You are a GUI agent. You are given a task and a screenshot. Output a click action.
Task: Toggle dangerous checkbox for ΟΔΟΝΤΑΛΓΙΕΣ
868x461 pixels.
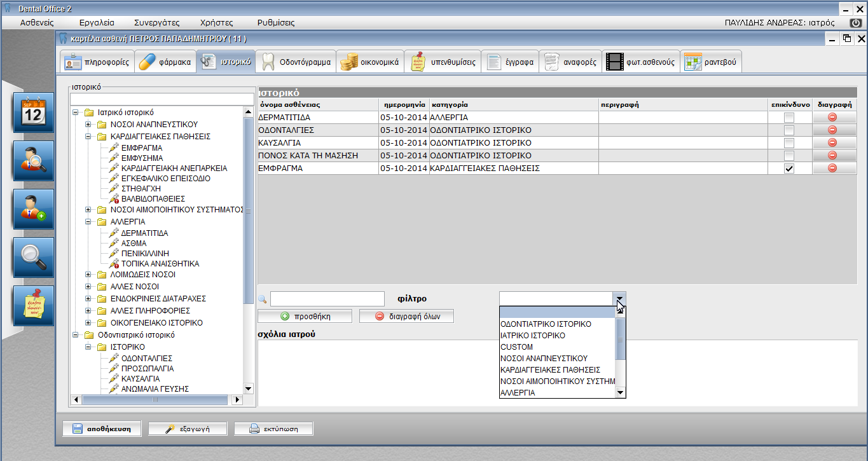[789, 130]
